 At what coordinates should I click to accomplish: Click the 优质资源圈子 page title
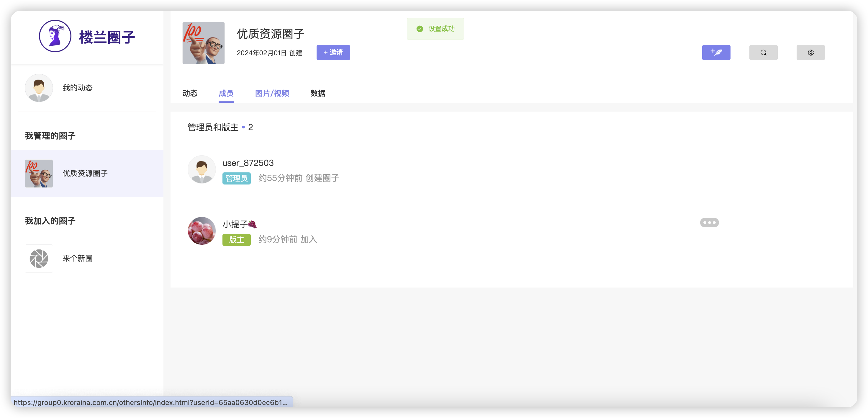coord(271,34)
